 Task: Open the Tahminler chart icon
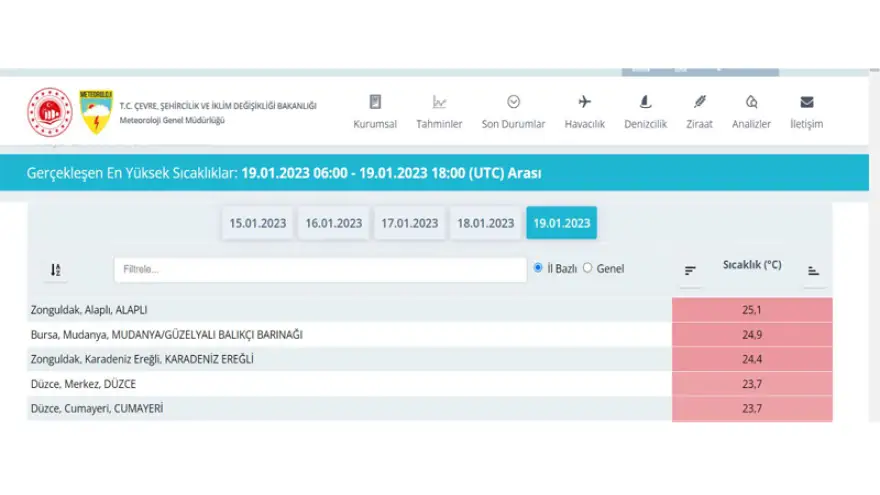pos(439,102)
